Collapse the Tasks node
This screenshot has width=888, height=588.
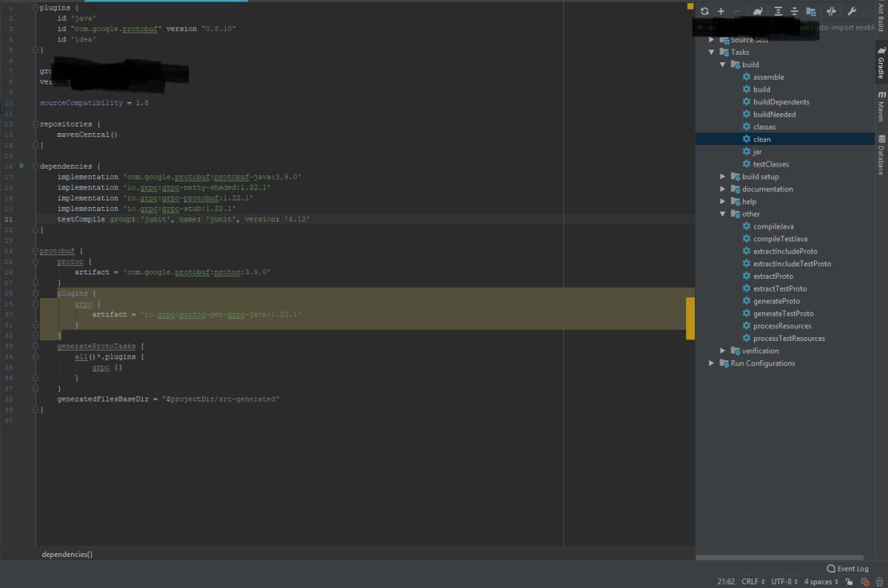(x=712, y=52)
